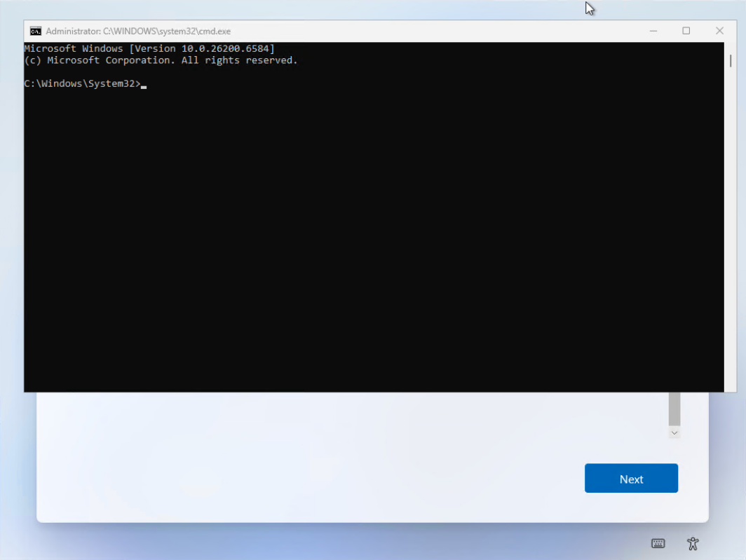This screenshot has height=560, width=746.
Task: Click empty title bar space beside window title
Action: [428, 31]
